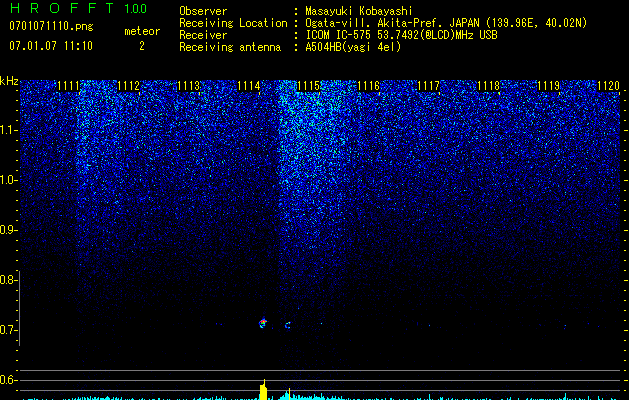Select the A504HB(yagi 4el) antenna text
The width and height of the screenshot is (629, 400).
(x=353, y=47)
